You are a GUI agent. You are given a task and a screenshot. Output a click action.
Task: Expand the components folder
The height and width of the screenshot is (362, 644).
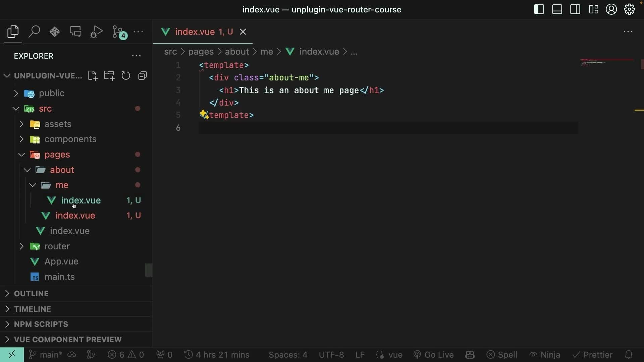click(x=21, y=139)
